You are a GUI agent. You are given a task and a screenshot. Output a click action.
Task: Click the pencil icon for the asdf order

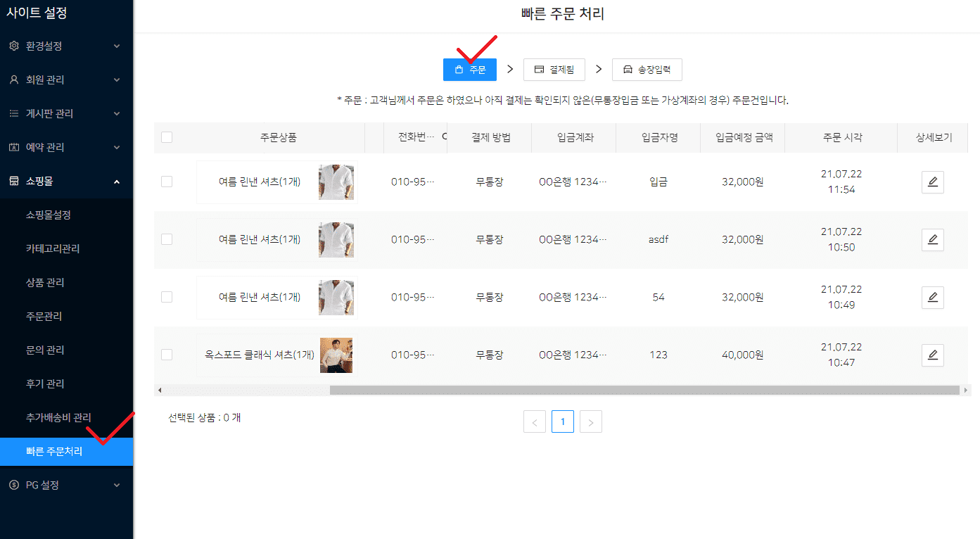point(932,240)
